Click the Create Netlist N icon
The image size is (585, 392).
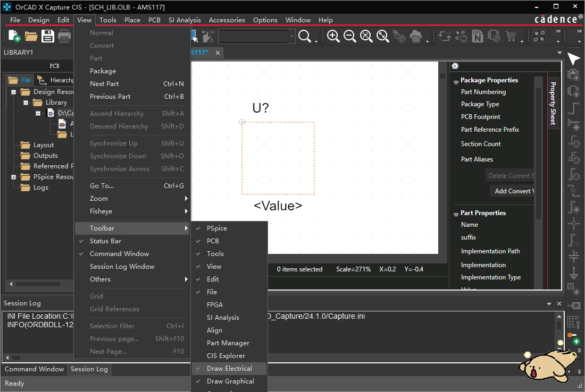pyautogui.click(x=478, y=36)
